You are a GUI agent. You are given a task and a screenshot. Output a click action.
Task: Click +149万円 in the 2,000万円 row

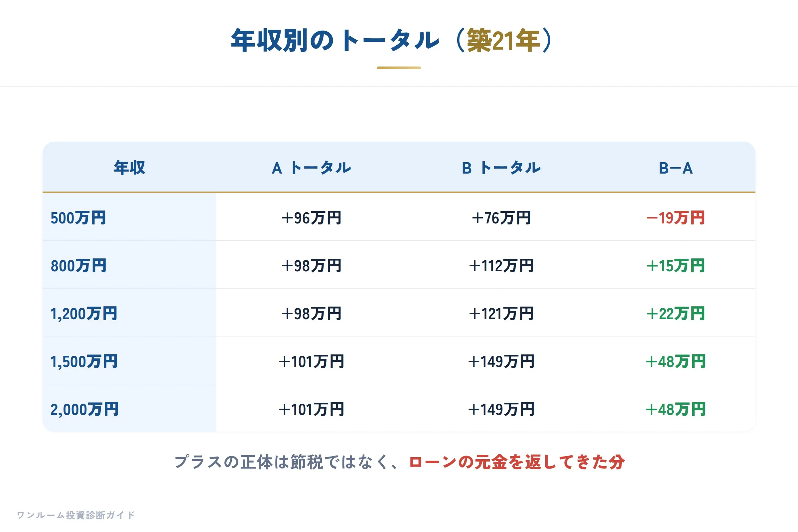(501, 409)
